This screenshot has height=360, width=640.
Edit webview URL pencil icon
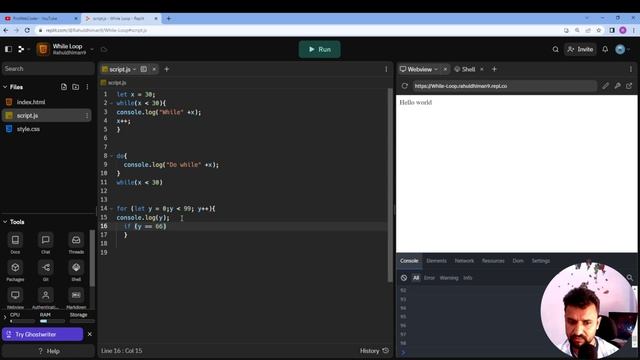click(x=605, y=86)
